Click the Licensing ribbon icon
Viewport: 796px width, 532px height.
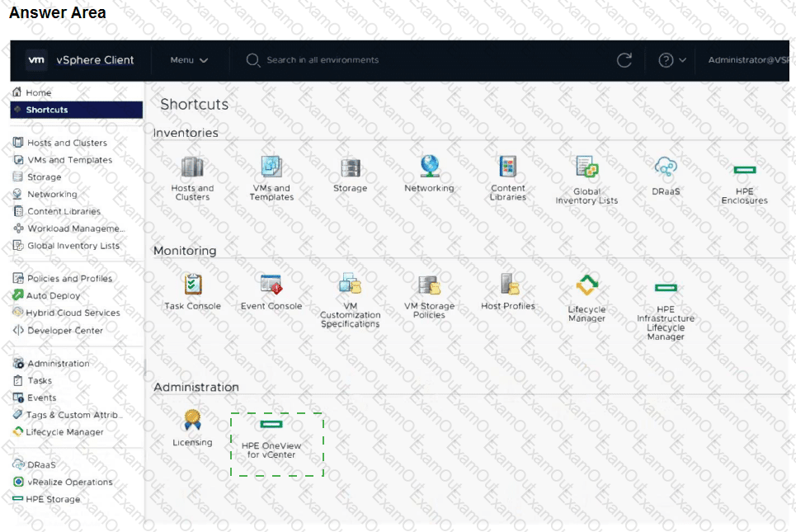tap(192, 421)
